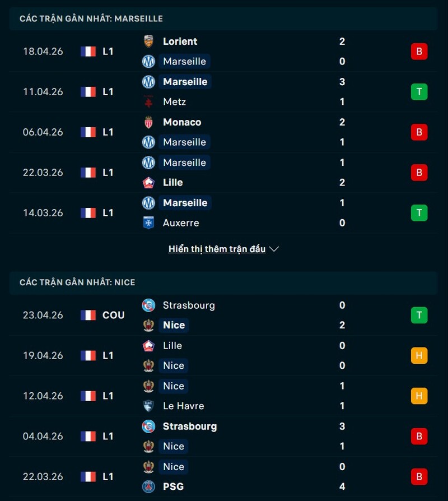
Task: Click the French flag next to 18.04.26
Action: click(87, 51)
